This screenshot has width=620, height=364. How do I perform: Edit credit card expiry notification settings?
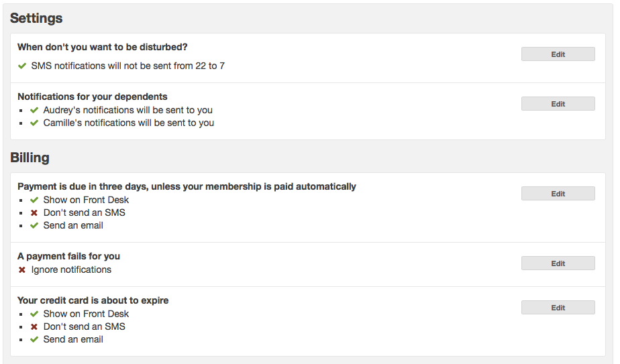click(x=558, y=308)
